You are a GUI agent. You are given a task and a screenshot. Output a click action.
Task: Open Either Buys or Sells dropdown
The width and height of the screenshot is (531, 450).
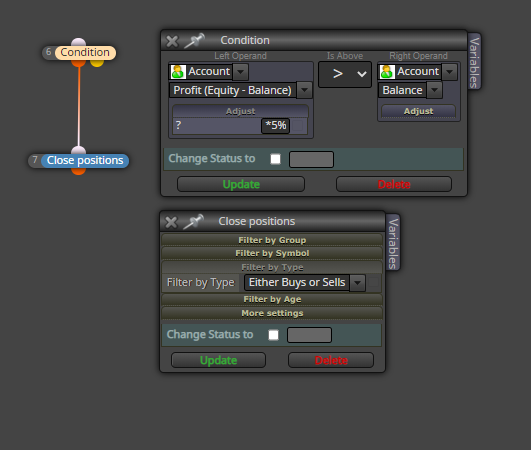pyautogui.click(x=357, y=283)
